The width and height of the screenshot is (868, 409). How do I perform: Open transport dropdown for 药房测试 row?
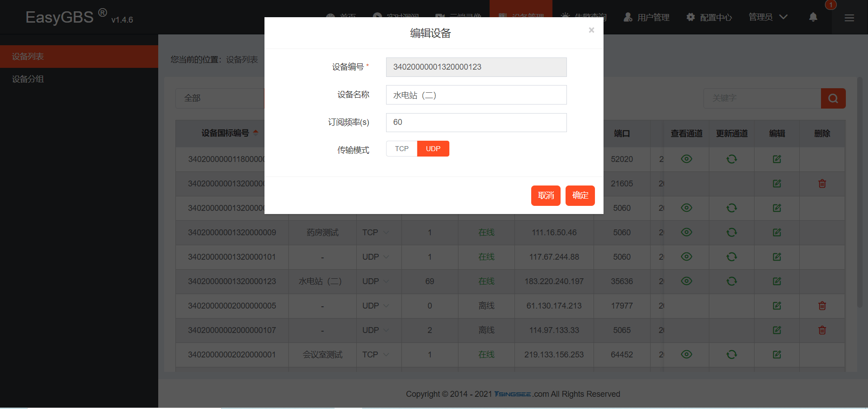tap(376, 233)
